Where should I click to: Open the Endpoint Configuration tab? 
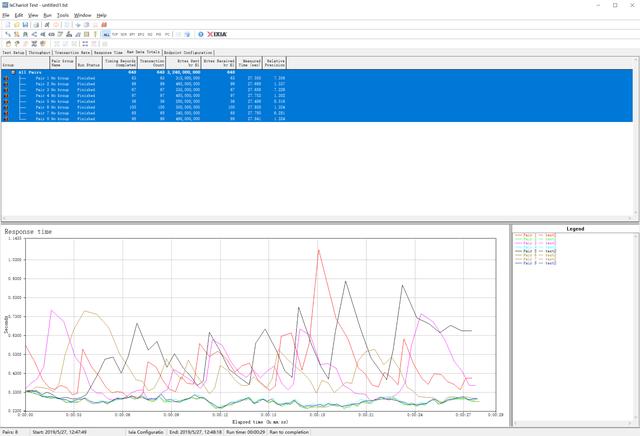(188, 52)
